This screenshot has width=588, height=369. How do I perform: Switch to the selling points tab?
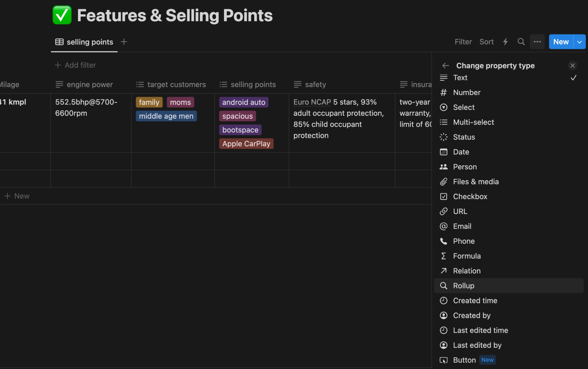click(84, 42)
